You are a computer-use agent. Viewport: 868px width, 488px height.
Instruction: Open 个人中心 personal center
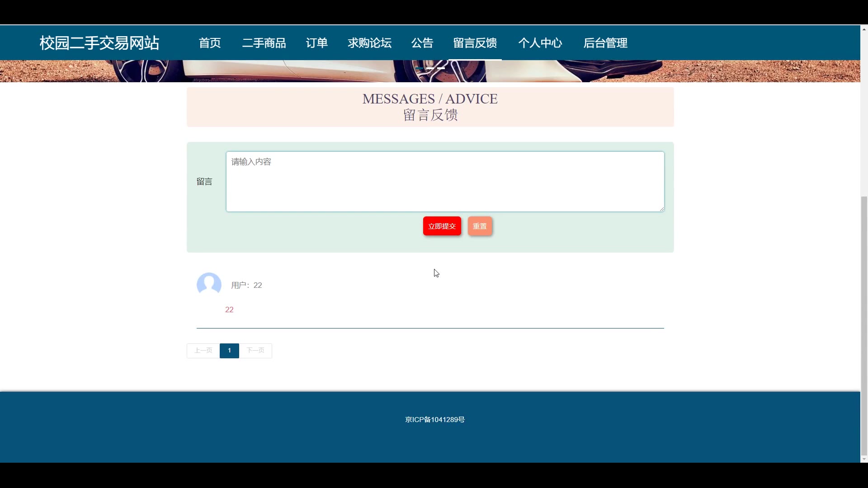pyautogui.click(x=540, y=43)
